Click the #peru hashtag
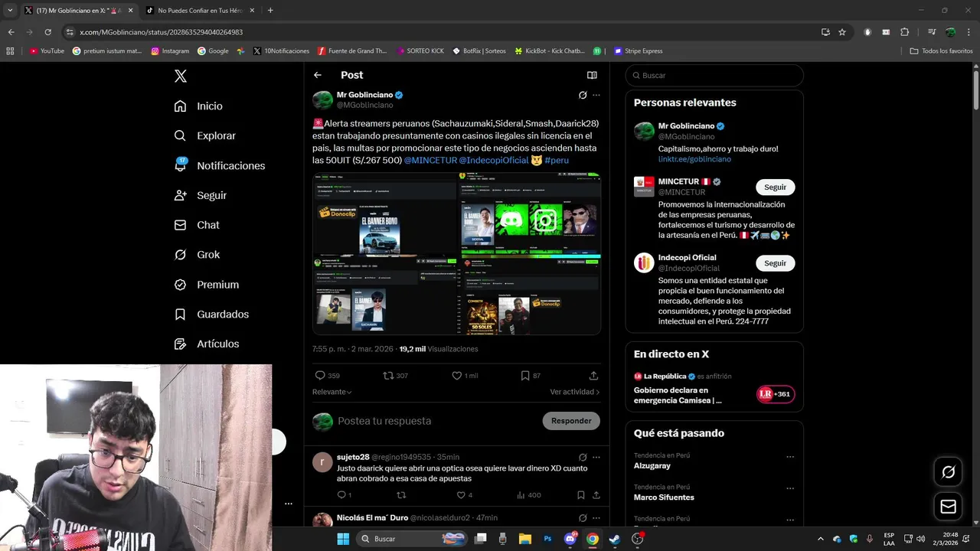This screenshot has height=551, width=980. click(x=557, y=160)
